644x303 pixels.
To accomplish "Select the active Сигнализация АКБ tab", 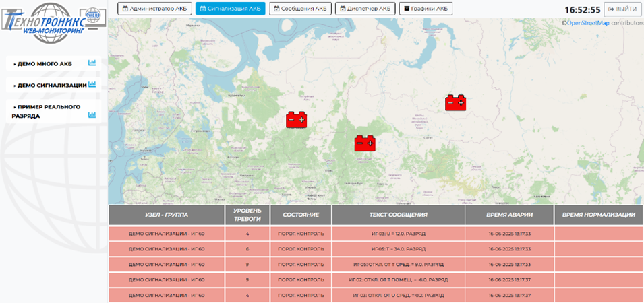I will point(230,9).
